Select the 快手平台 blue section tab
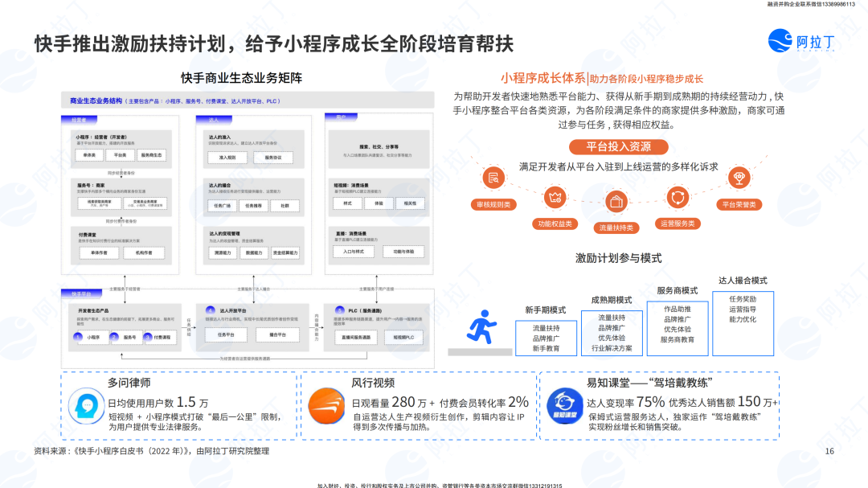Viewport: 868px width, 488px height. tap(81, 293)
